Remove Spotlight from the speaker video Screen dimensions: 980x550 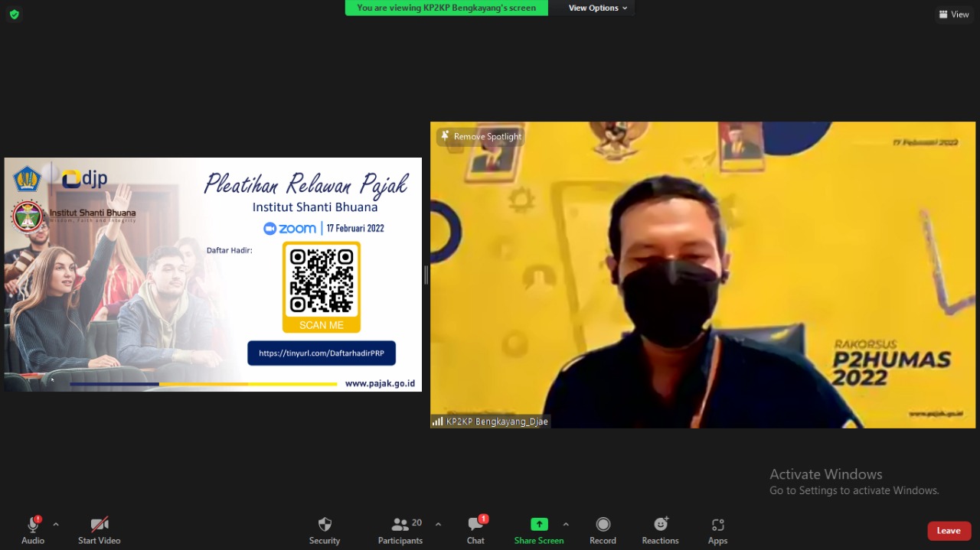(481, 136)
